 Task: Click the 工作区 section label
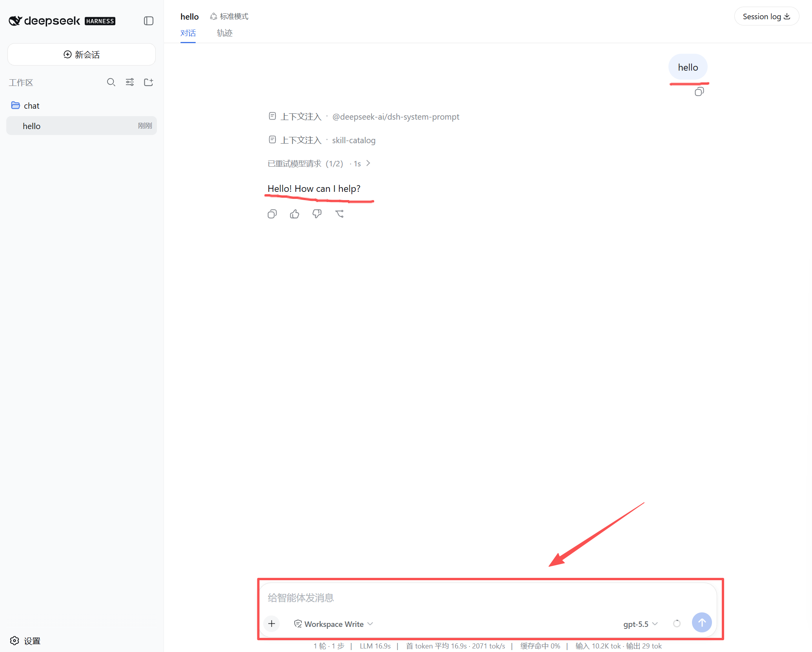coord(21,83)
